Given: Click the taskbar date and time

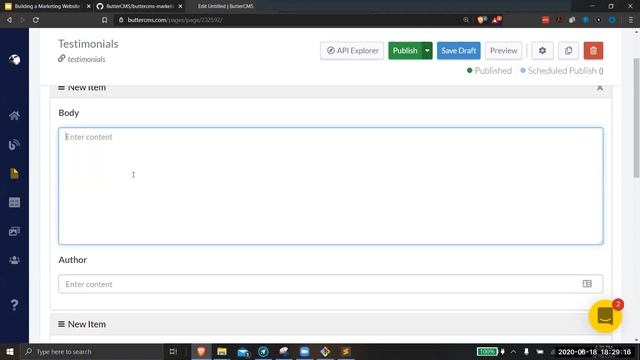Looking at the screenshot, I should [x=594, y=352].
